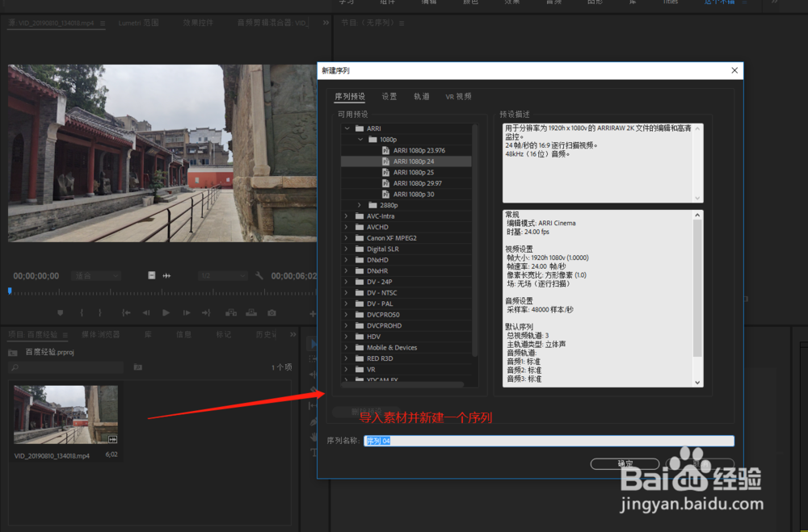The image size is (808, 532).
Task: Open the 适合 zoom level dropdown
Action: 96,276
